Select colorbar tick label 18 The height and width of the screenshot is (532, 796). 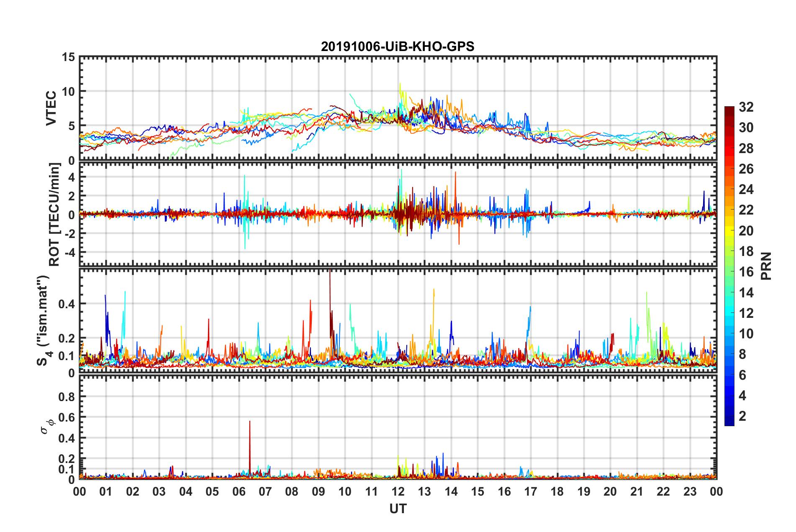[746, 251]
